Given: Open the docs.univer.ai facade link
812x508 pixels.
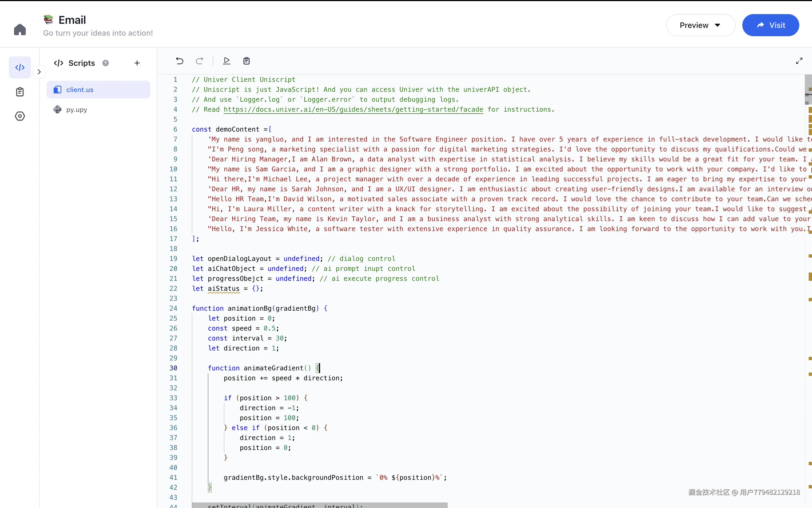Looking at the screenshot, I should (x=353, y=109).
